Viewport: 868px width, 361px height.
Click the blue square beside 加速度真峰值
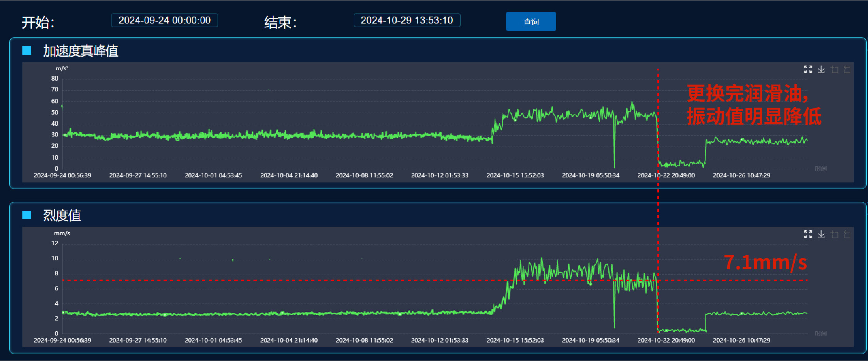pos(27,50)
